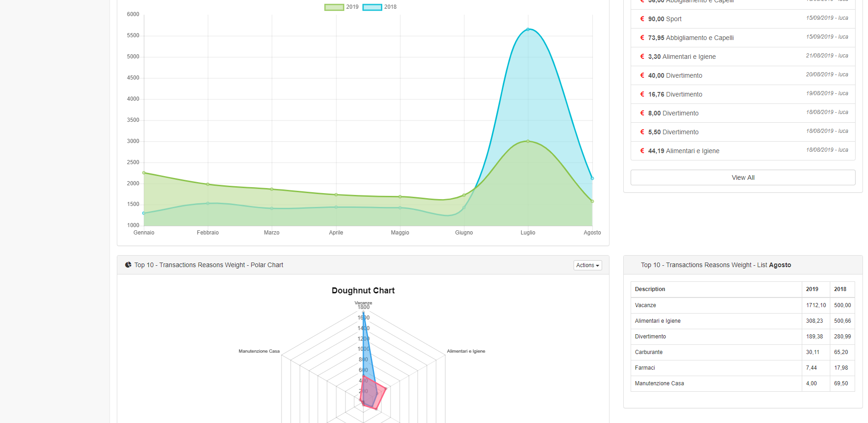The image size is (868, 423).
Task: Select the 44,19 Alimentari e Igiene transaction
Action: [x=743, y=151]
